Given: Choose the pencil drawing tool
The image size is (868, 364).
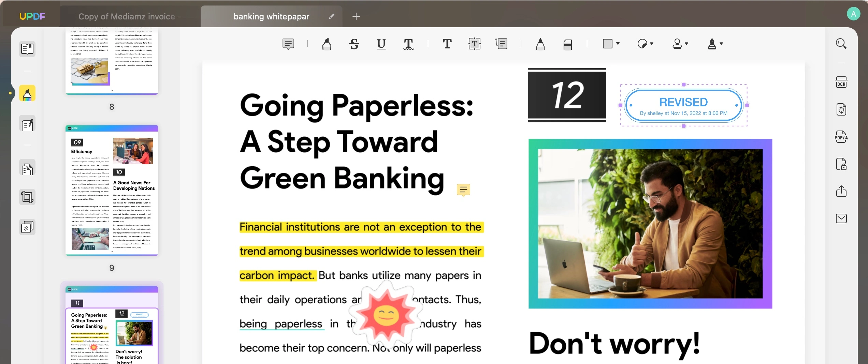Looking at the screenshot, I should tap(540, 44).
